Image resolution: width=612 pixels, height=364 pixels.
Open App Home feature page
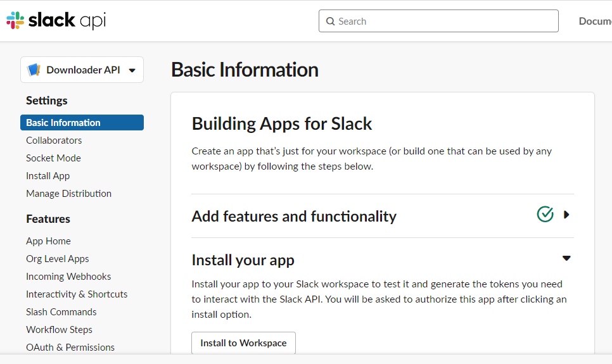[x=48, y=241]
